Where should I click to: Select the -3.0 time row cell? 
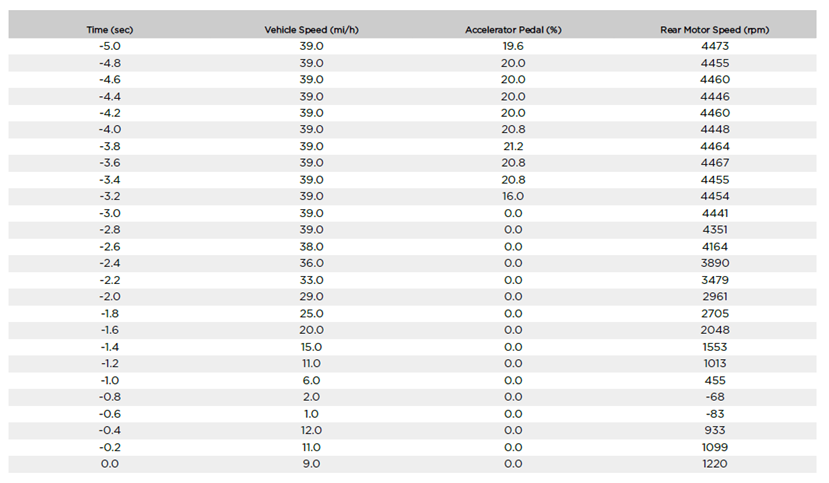110,213
